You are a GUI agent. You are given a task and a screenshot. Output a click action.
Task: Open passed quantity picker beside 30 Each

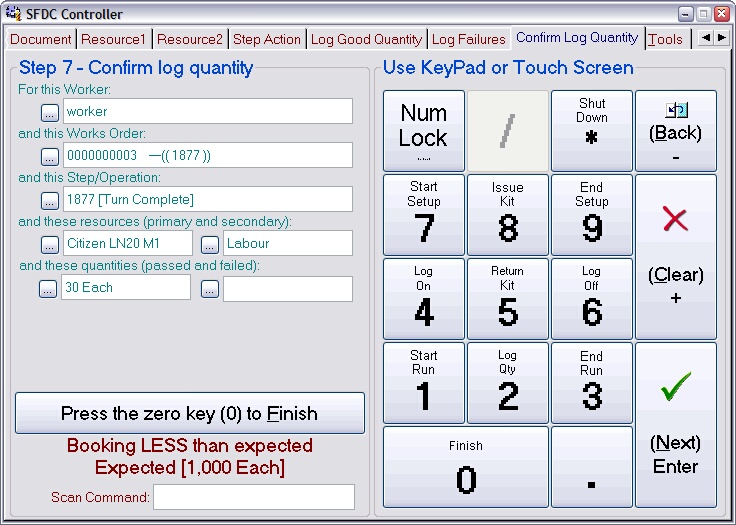(48, 289)
